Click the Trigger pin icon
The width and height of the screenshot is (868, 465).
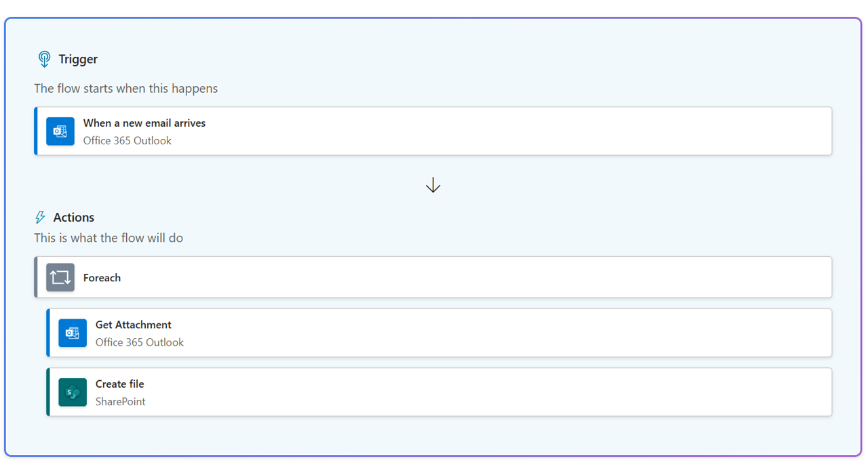click(44, 59)
